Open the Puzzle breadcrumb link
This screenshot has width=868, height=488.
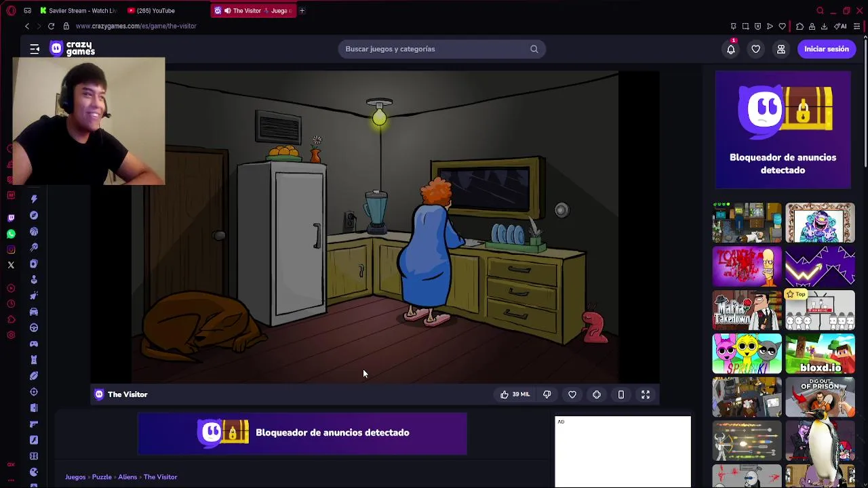click(x=102, y=477)
